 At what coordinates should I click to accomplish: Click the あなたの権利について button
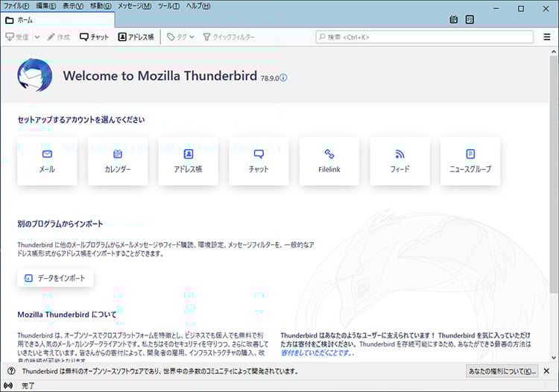click(502, 371)
